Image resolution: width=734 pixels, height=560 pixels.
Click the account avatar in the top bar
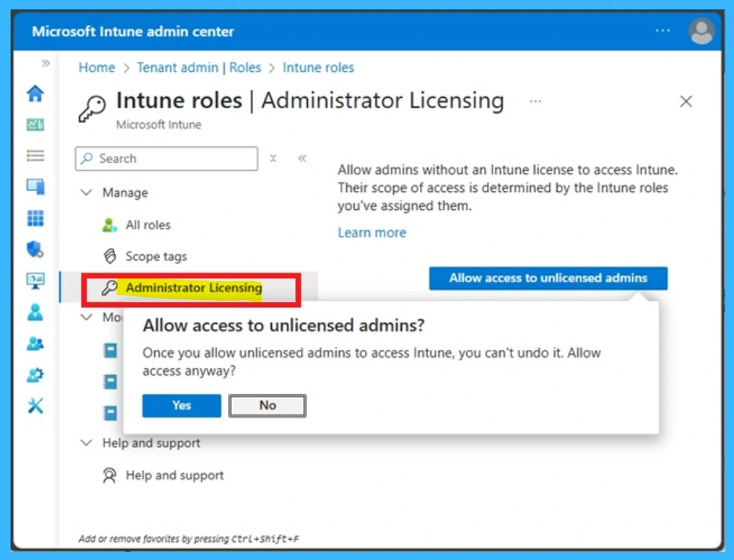pos(701,31)
